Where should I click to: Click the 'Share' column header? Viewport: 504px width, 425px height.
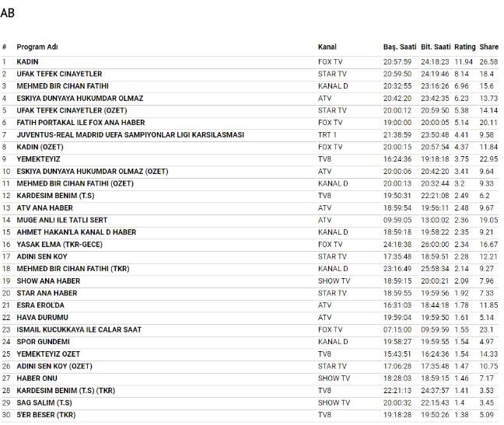488,47
